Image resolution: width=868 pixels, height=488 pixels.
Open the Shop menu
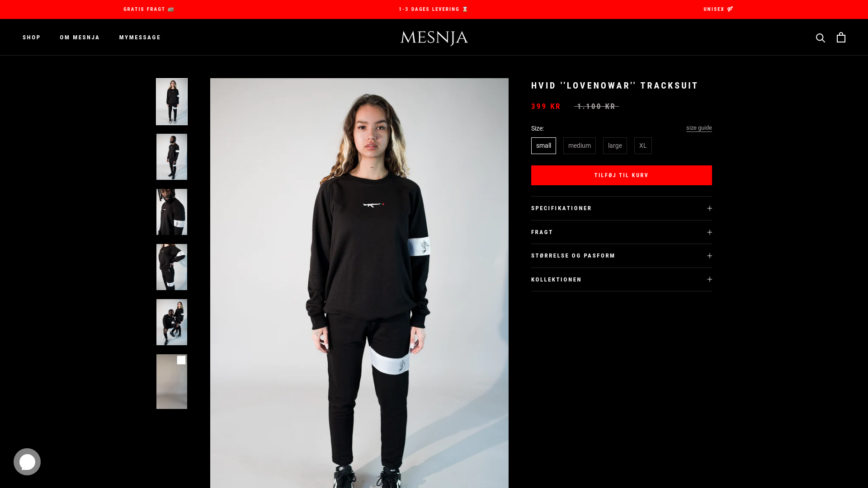coord(32,38)
